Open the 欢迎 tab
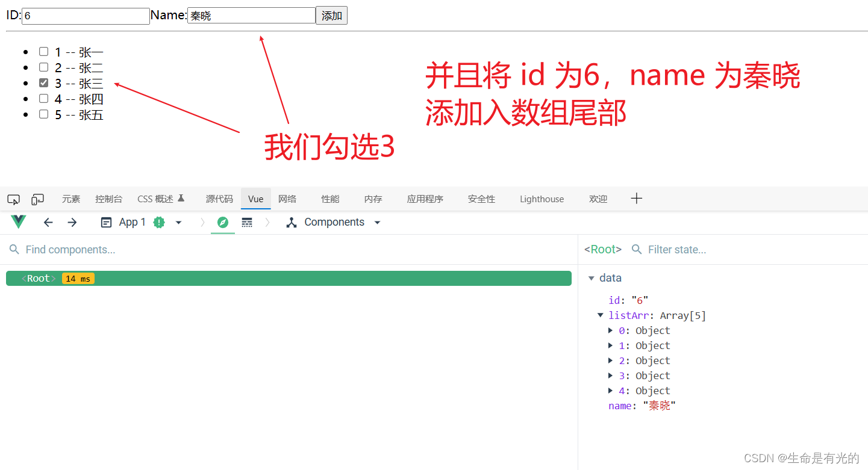Image resolution: width=868 pixels, height=470 pixels. point(598,199)
